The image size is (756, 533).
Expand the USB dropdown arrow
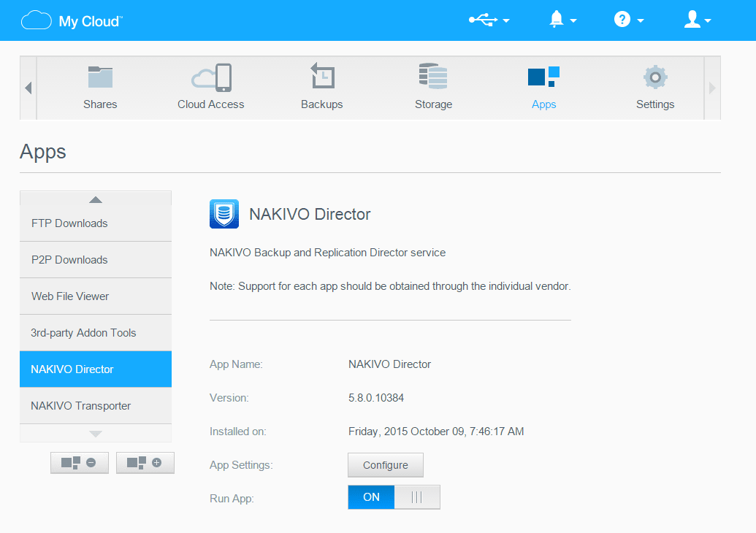[506, 20]
